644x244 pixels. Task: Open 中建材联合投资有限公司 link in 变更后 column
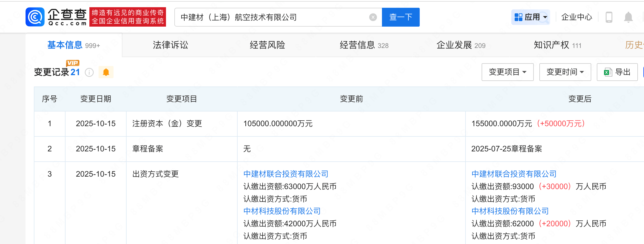click(514, 174)
